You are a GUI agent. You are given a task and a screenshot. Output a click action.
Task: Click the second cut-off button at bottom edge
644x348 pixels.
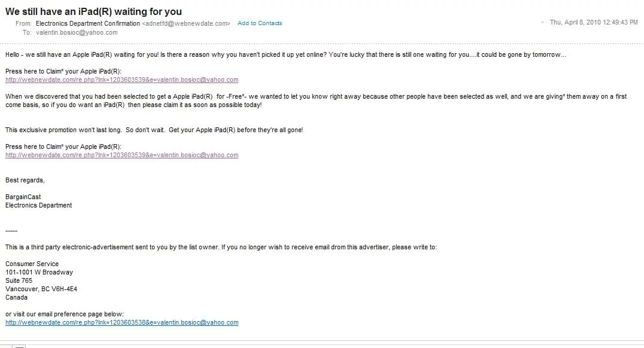point(19,346)
